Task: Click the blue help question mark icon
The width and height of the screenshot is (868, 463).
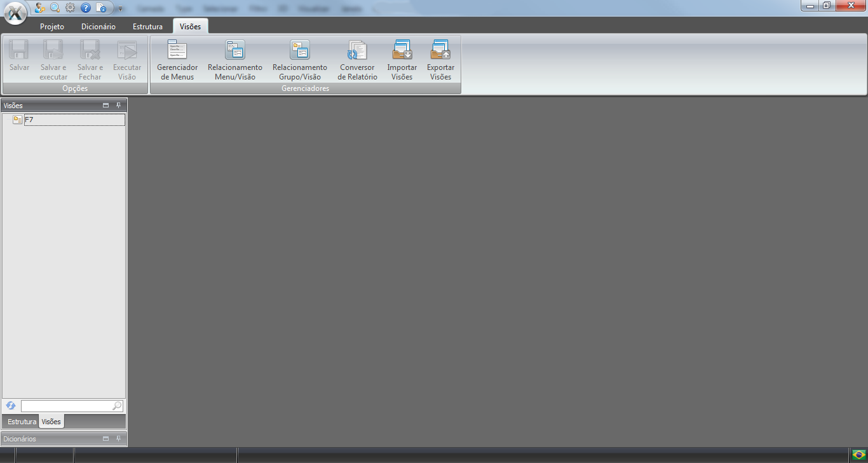Action: click(x=86, y=8)
